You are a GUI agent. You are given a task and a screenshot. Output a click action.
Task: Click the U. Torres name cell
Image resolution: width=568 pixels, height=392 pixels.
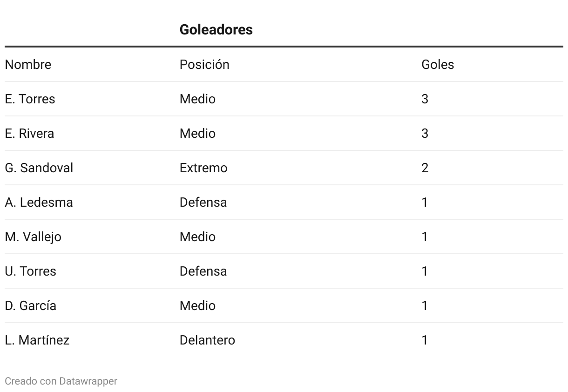[x=30, y=271]
